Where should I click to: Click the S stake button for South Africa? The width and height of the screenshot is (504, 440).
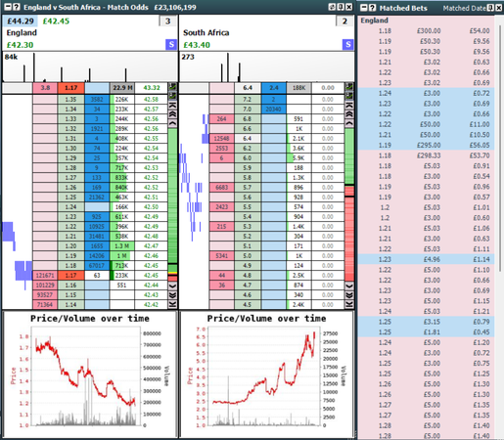(348, 44)
